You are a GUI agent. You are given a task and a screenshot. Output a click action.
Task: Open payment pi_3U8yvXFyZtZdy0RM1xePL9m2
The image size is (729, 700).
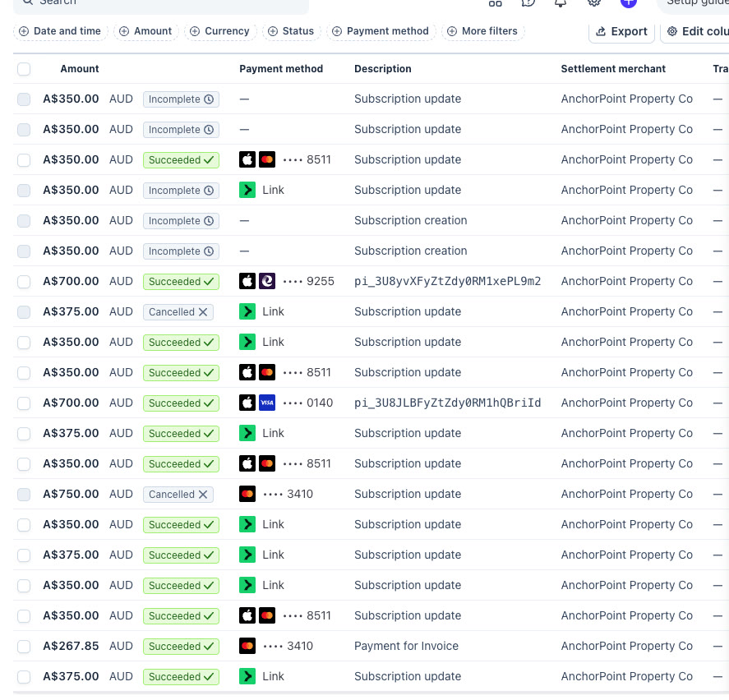point(447,281)
